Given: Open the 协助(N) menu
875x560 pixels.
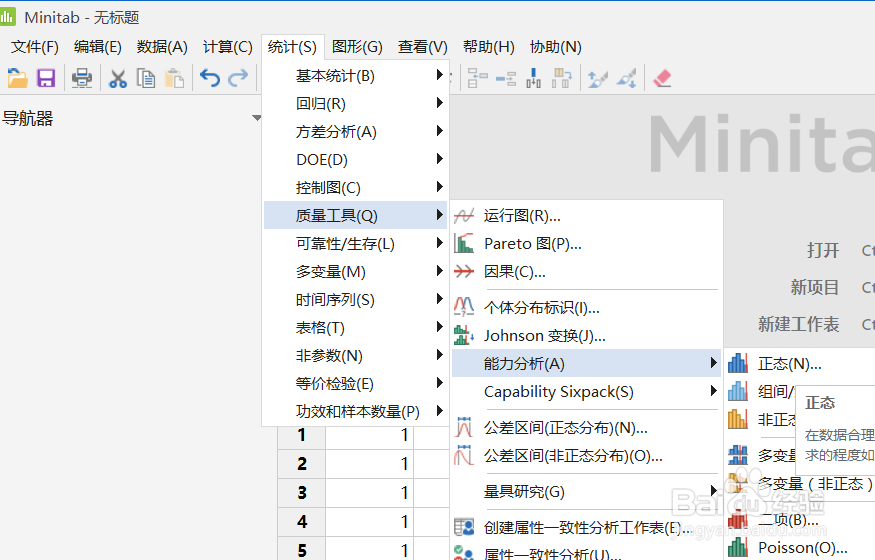Looking at the screenshot, I should coord(555,47).
